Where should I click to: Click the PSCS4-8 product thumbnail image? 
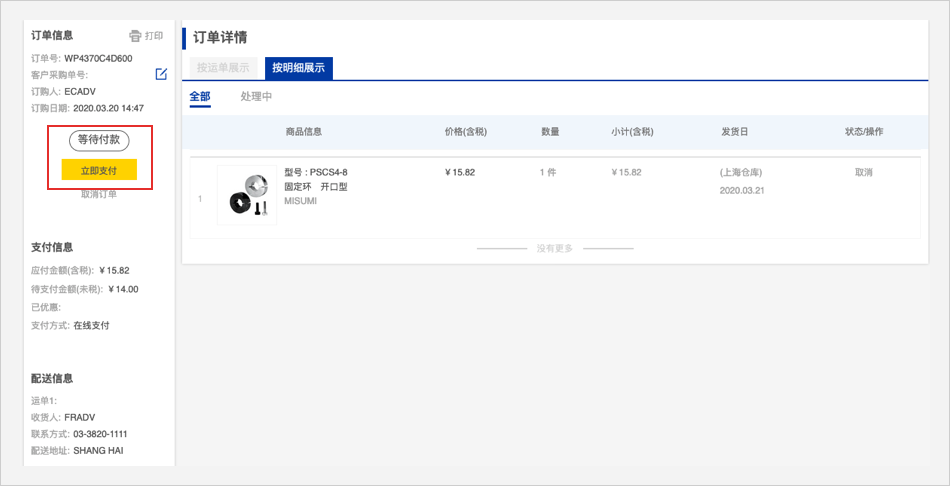point(247,195)
